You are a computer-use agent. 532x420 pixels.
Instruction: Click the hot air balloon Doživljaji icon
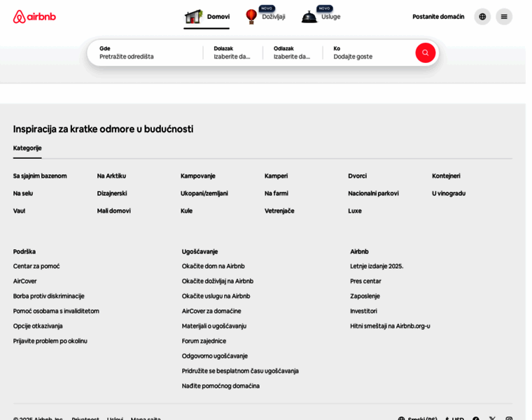[251, 17]
